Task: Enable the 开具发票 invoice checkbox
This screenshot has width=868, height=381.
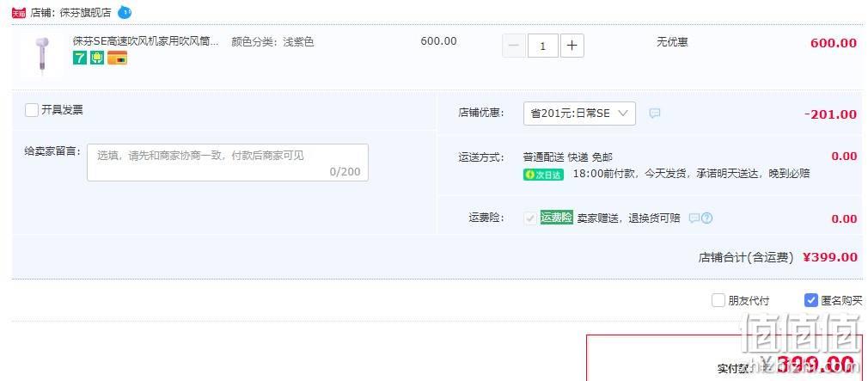Action: [32, 110]
